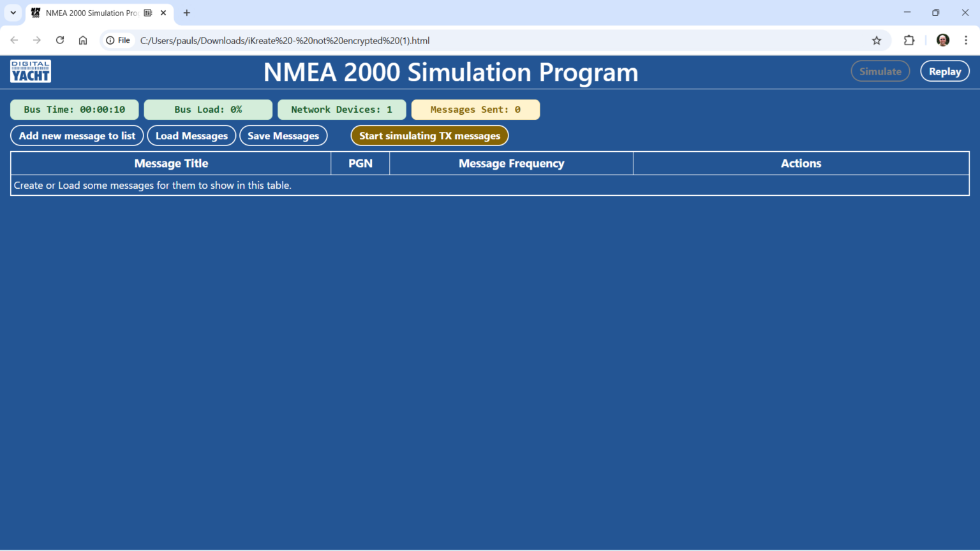Open the browser home page icon
Viewport: 980px width, 551px height.
point(83,40)
